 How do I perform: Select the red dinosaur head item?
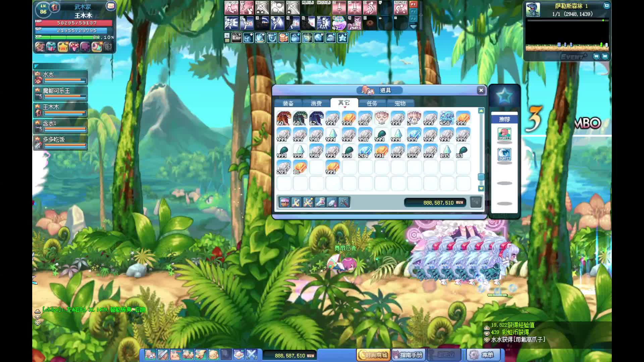click(284, 118)
